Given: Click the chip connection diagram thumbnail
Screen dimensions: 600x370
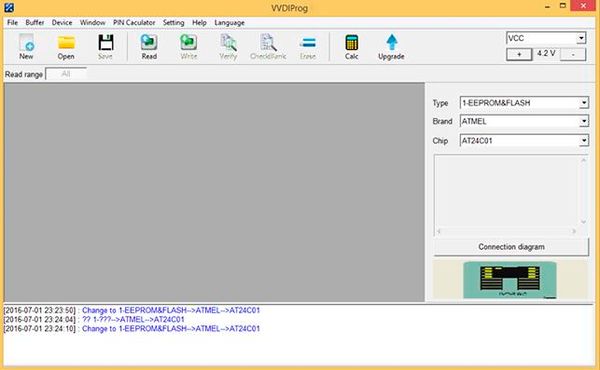Looking at the screenshot, I should (x=510, y=279).
